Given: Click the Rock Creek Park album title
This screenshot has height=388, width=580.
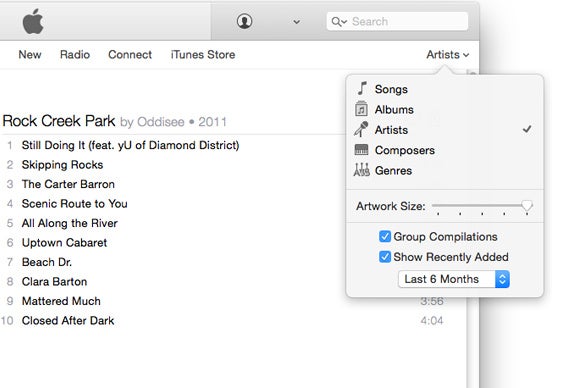Looking at the screenshot, I should pos(59,121).
